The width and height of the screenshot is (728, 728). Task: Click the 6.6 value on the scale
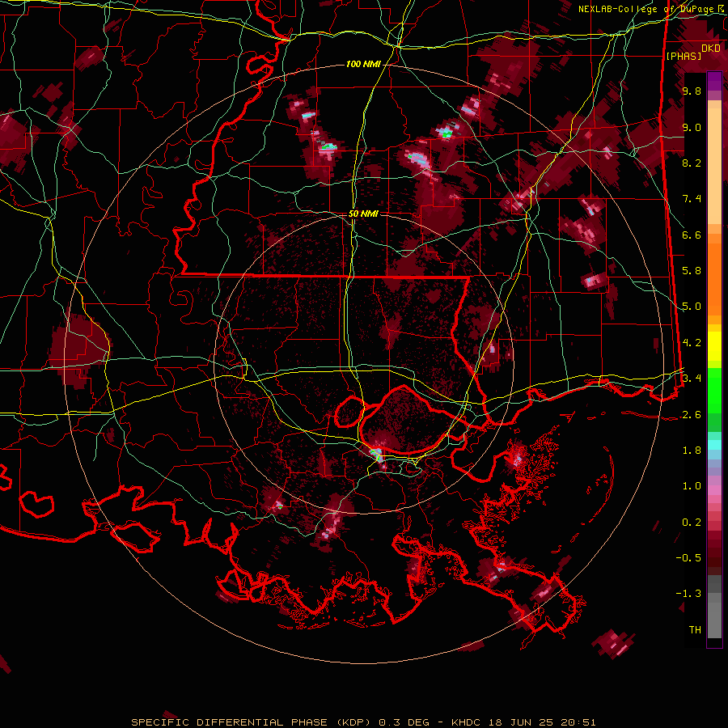(692, 235)
